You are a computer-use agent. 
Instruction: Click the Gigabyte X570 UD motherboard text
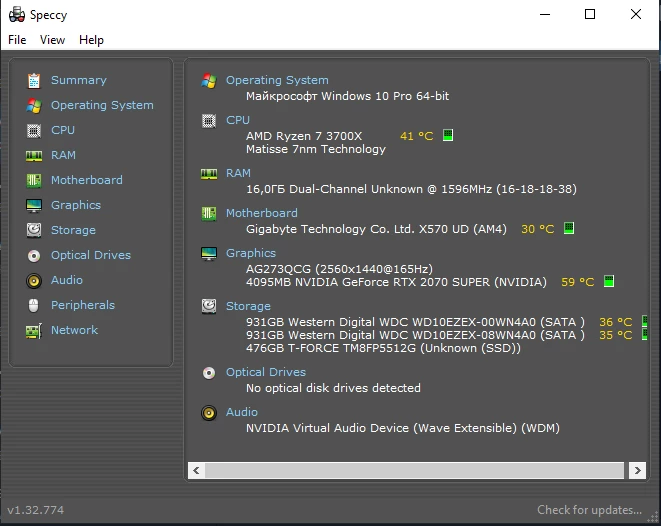376,229
